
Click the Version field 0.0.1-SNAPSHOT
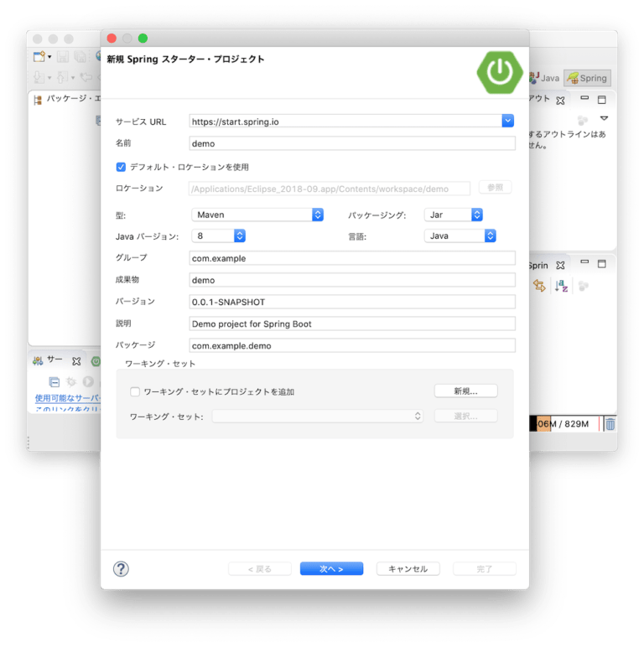click(352, 302)
